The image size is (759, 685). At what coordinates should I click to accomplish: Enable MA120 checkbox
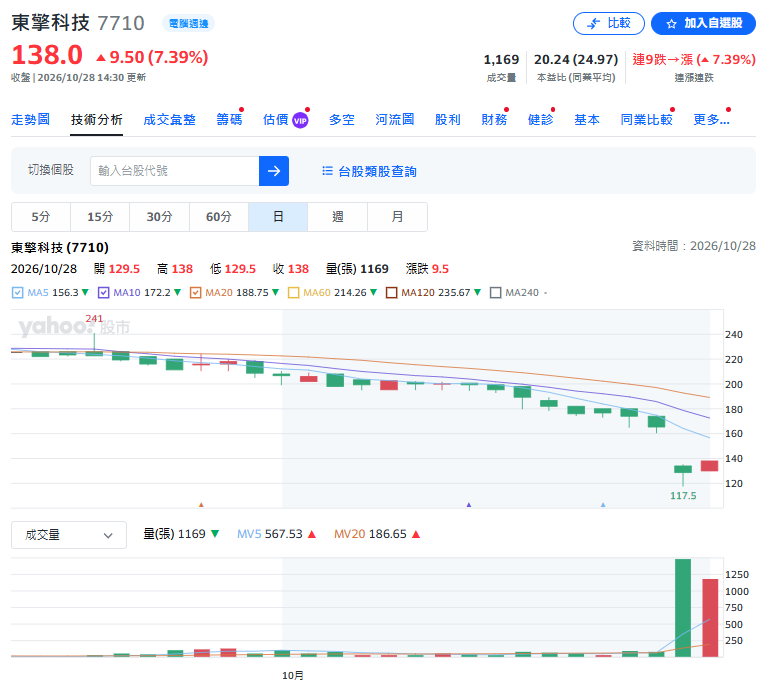[392, 293]
